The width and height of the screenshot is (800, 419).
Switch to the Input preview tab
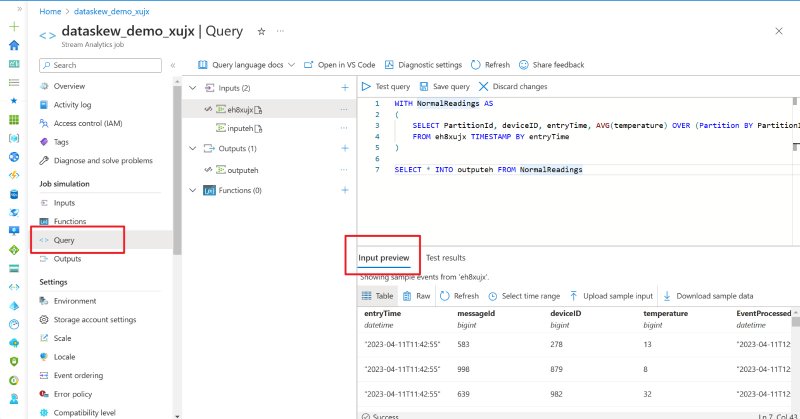pos(384,258)
